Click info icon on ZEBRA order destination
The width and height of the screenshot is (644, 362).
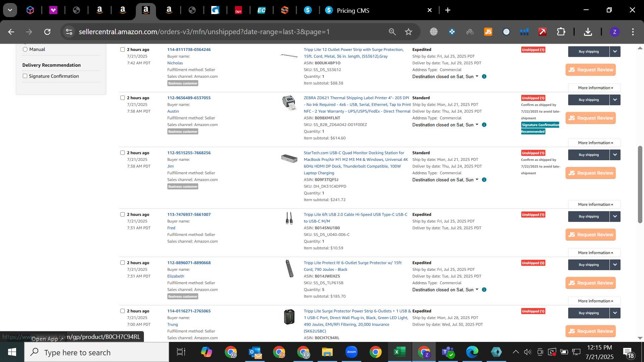click(484, 125)
